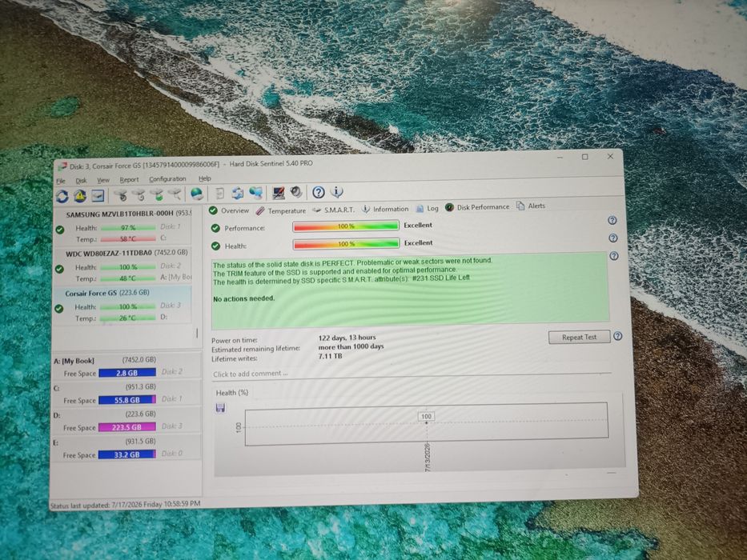Image resolution: width=747 pixels, height=560 pixels.
Task: Open the Disk menu
Action: click(x=81, y=181)
